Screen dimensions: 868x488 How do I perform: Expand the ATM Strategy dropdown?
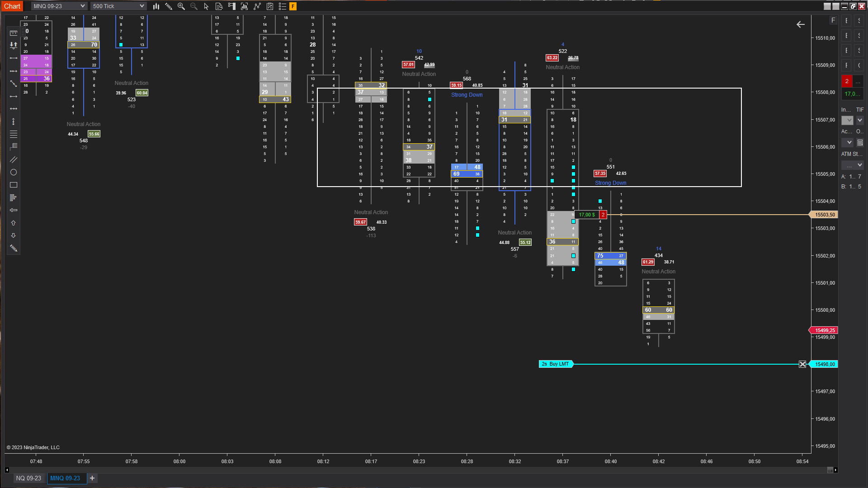pos(853,165)
